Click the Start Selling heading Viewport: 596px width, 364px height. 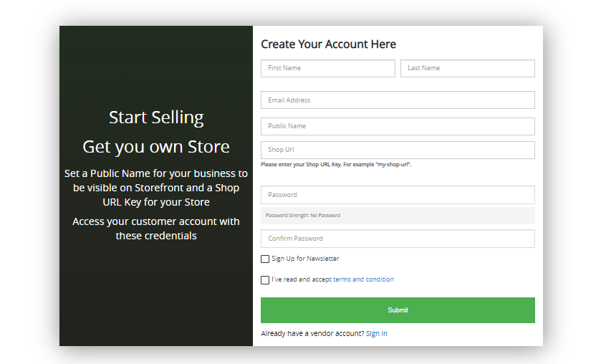[156, 117]
